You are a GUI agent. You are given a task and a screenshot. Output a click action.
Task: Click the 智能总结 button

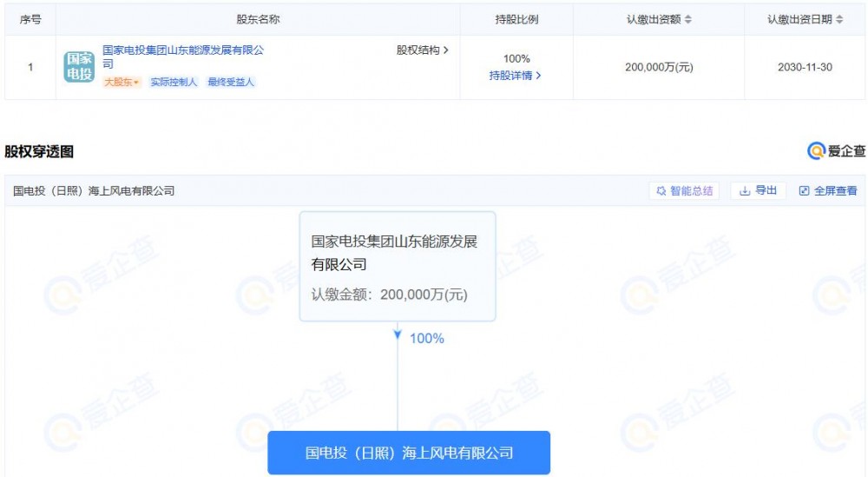coord(684,190)
